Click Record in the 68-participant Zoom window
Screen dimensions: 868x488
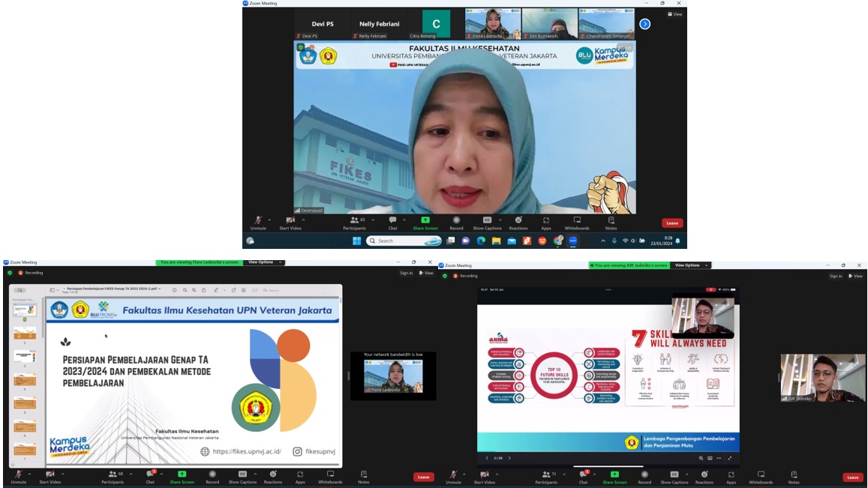[212, 476]
